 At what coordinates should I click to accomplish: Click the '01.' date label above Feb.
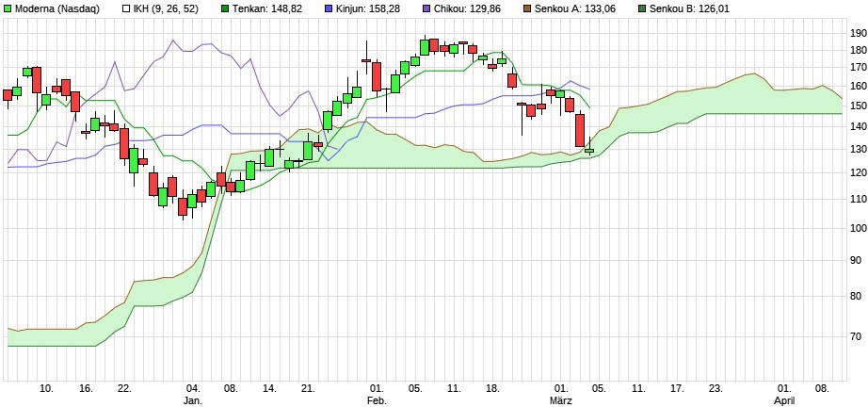pos(377,388)
